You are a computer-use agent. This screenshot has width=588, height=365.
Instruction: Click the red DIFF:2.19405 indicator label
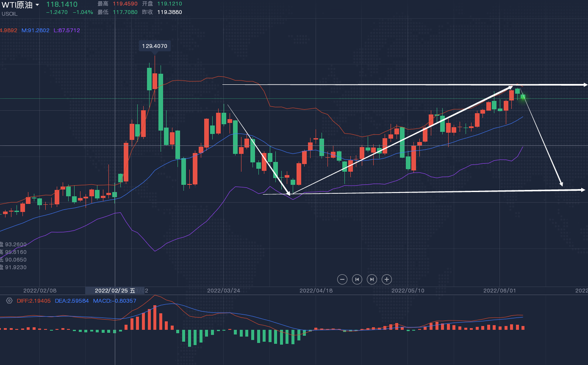tap(34, 301)
